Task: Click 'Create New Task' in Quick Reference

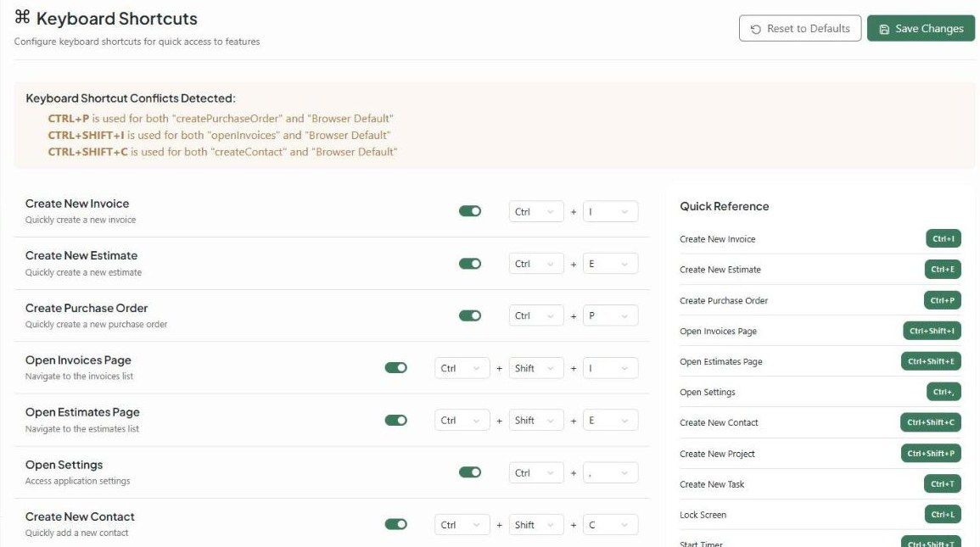Action: click(x=712, y=484)
